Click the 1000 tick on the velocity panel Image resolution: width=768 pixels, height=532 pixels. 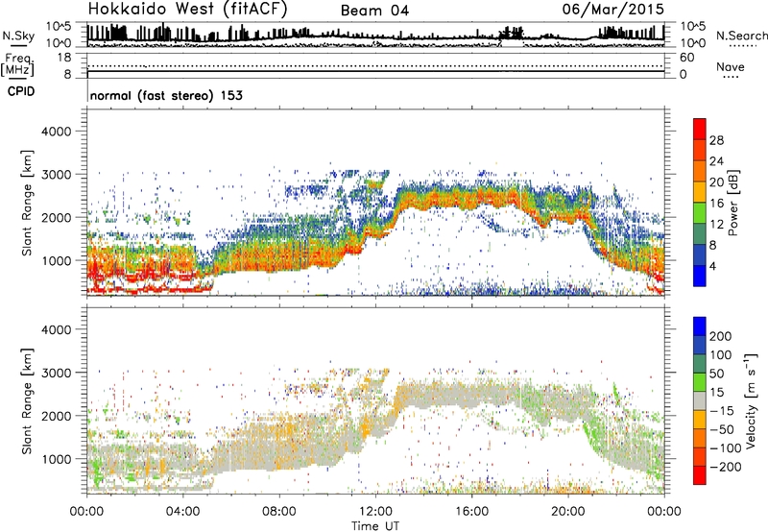click(x=57, y=459)
